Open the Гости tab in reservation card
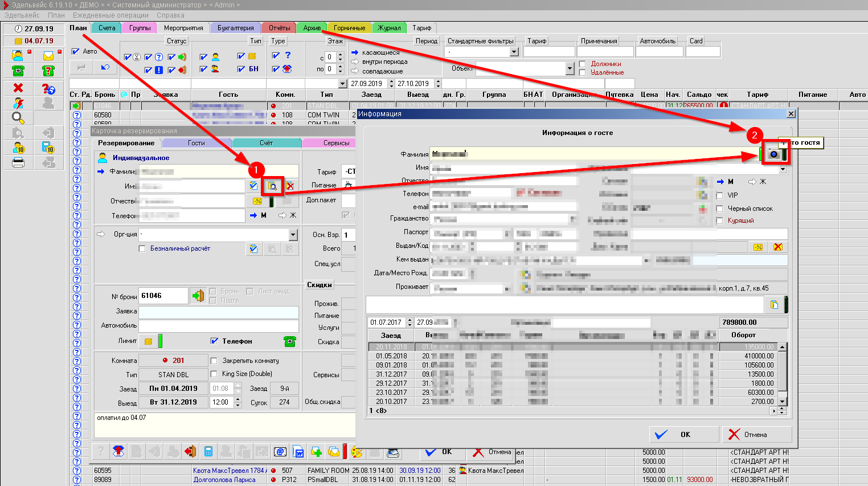This screenshot has width=868, height=486. point(196,143)
